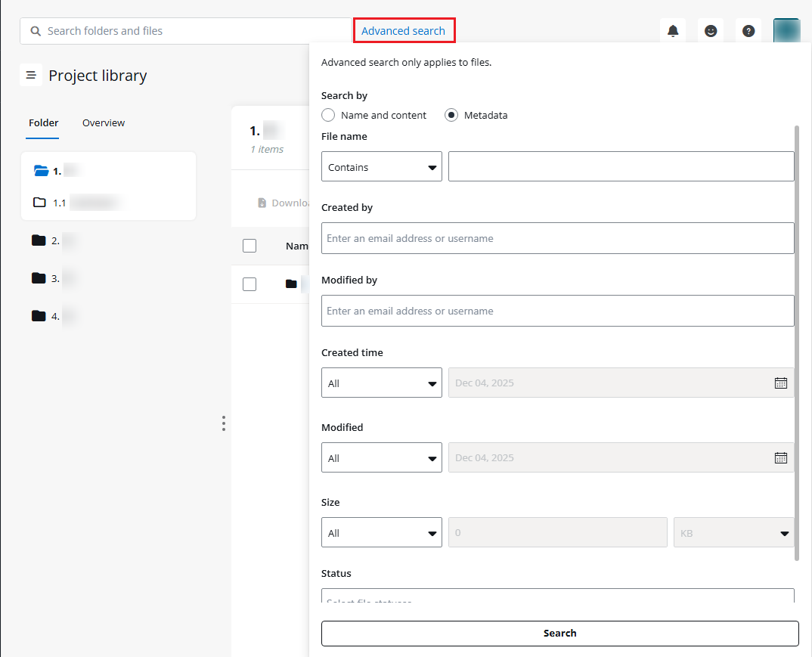Expand the Created time All dropdown
This screenshot has height=657, width=812.
tap(382, 383)
